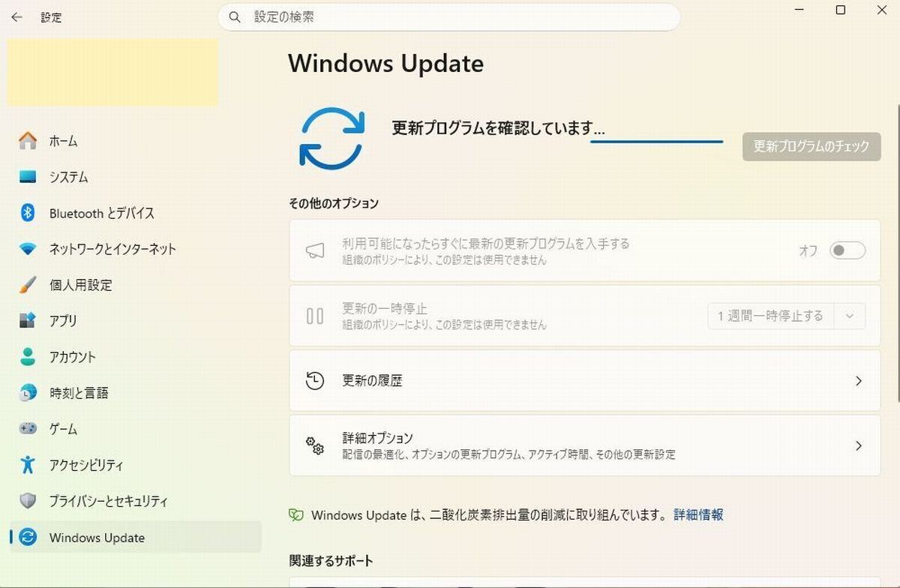900x588 pixels.
Task: Maximize the Settings window
Action: pyautogui.click(x=841, y=10)
